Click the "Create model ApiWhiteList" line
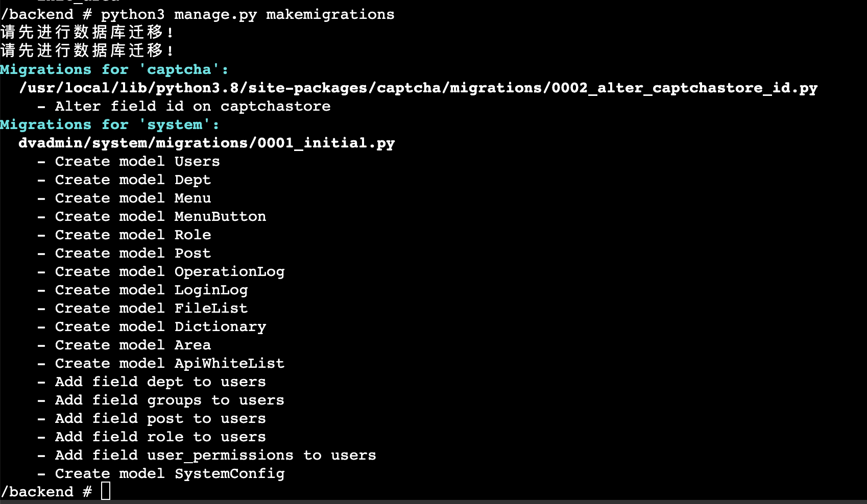 (x=161, y=363)
